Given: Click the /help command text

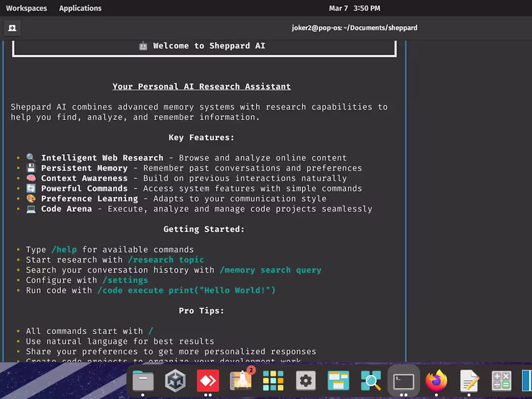Looking at the screenshot, I should pos(64,250).
